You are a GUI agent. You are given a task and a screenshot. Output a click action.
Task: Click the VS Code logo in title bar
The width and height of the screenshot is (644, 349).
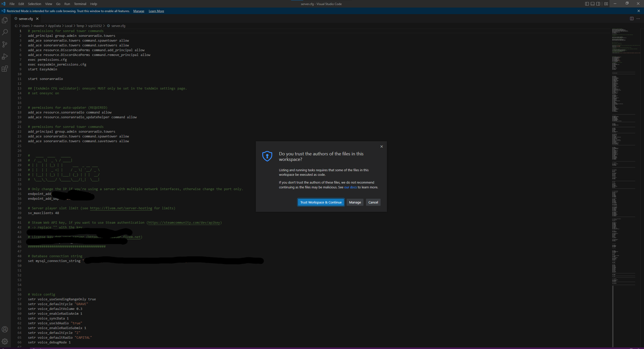click(x=4, y=4)
